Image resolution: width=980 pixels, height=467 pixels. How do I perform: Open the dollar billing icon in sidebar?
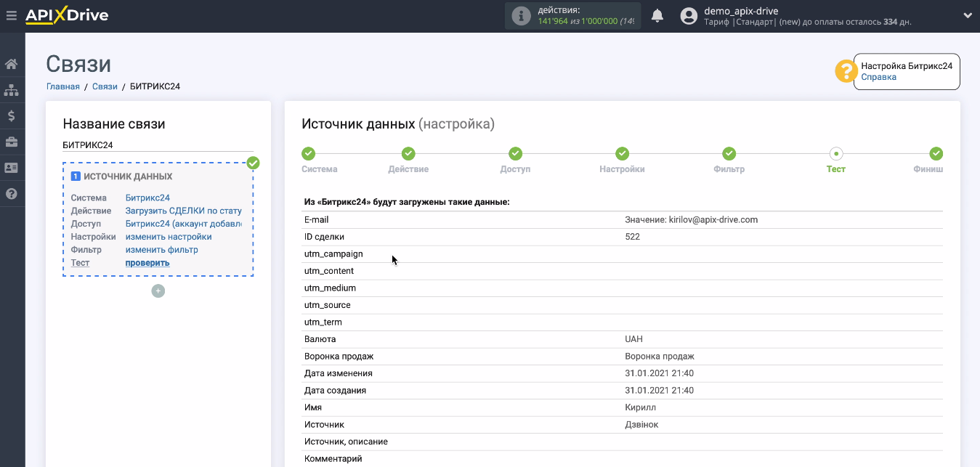pyautogui.click(x=12, y=115)
